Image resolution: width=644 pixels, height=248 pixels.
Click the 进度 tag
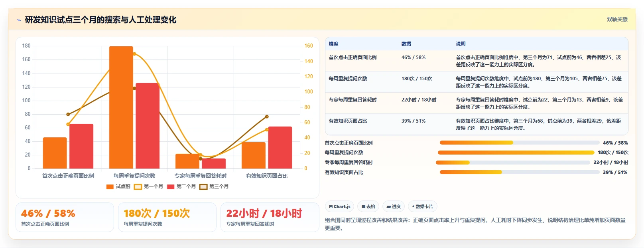pyautogui.click(x=394, y=206)
